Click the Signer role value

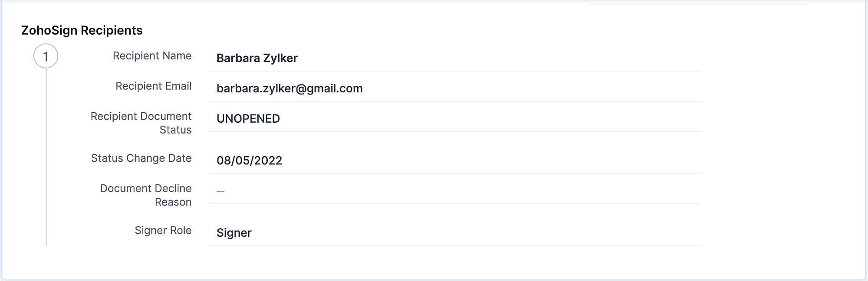pyautogui.click(x=234, y=233)
